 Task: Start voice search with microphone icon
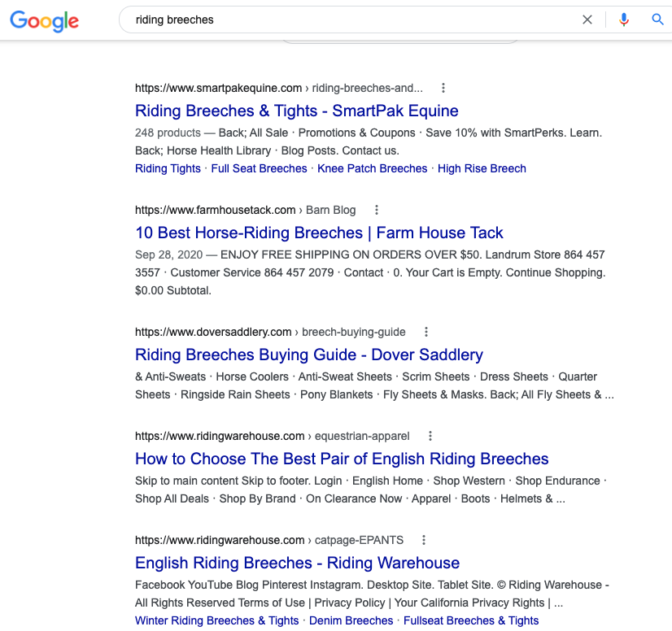point(624,20)
